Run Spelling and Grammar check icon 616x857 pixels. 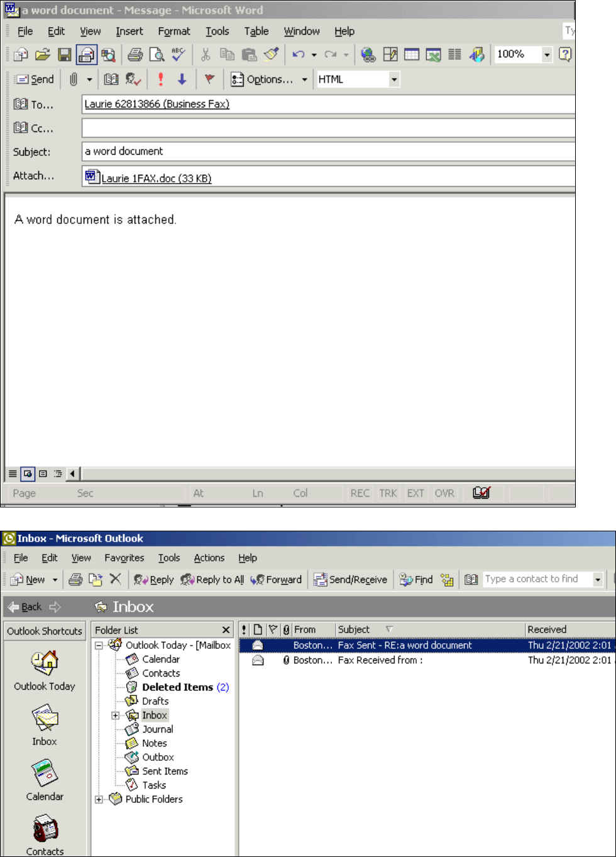(178, 55)
